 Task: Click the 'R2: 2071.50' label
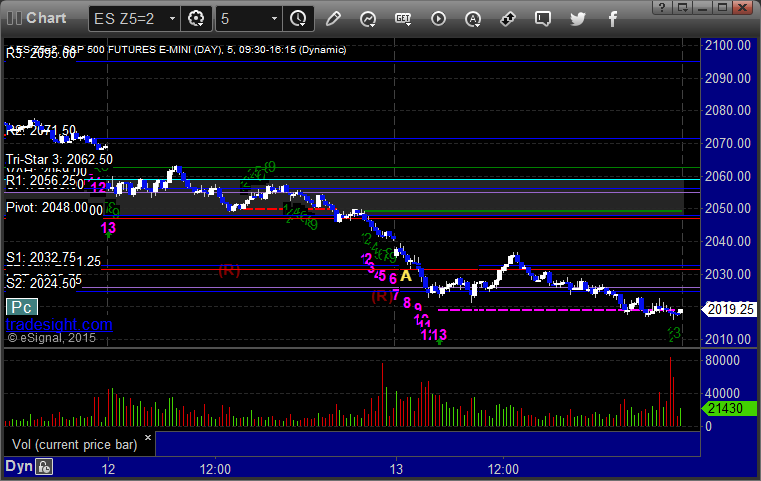(41, 131)
